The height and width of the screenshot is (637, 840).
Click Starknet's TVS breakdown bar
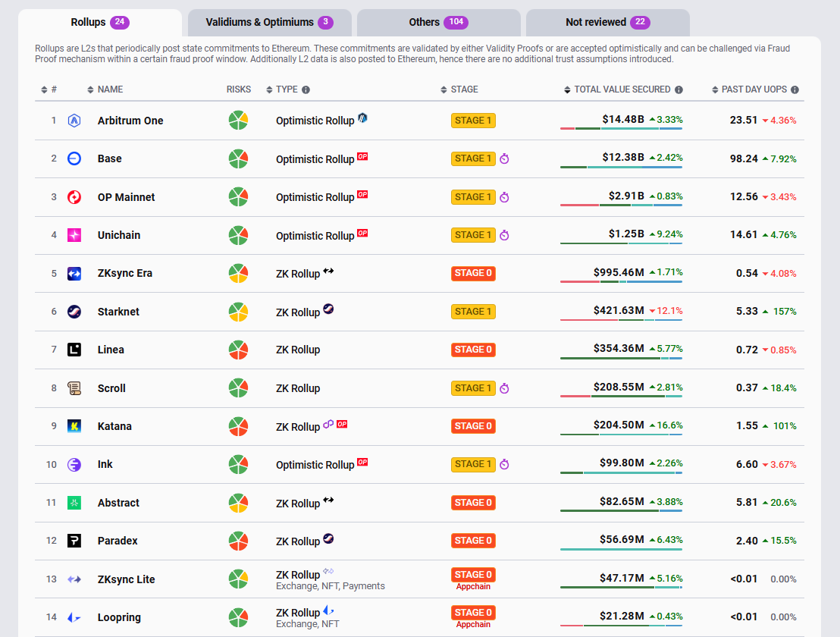click(622, 320)
